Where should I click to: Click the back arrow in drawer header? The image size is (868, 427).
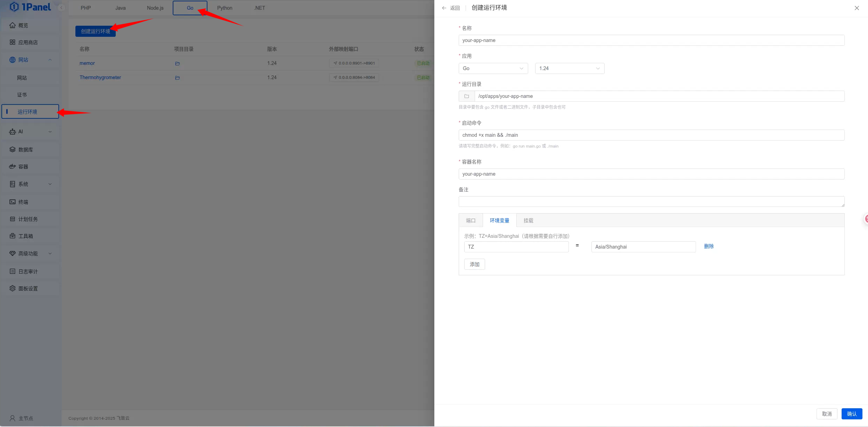point(444,8)
